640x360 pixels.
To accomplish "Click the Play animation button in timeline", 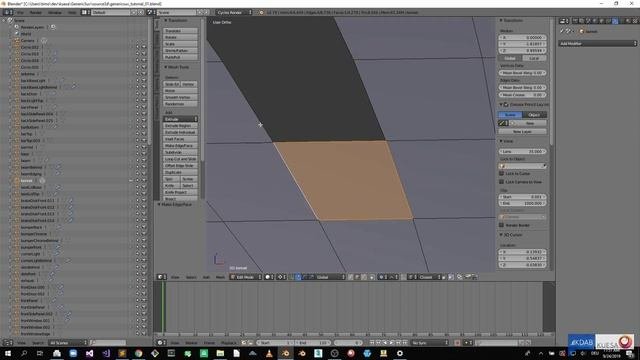I will (x=391, y=342).
